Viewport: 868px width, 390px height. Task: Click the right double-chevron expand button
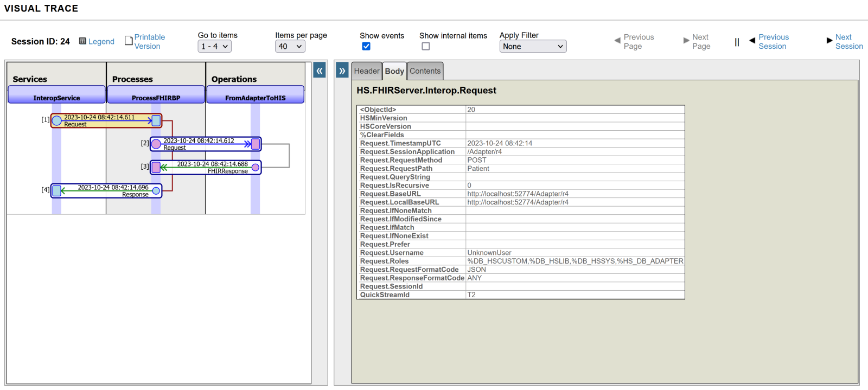342,71
